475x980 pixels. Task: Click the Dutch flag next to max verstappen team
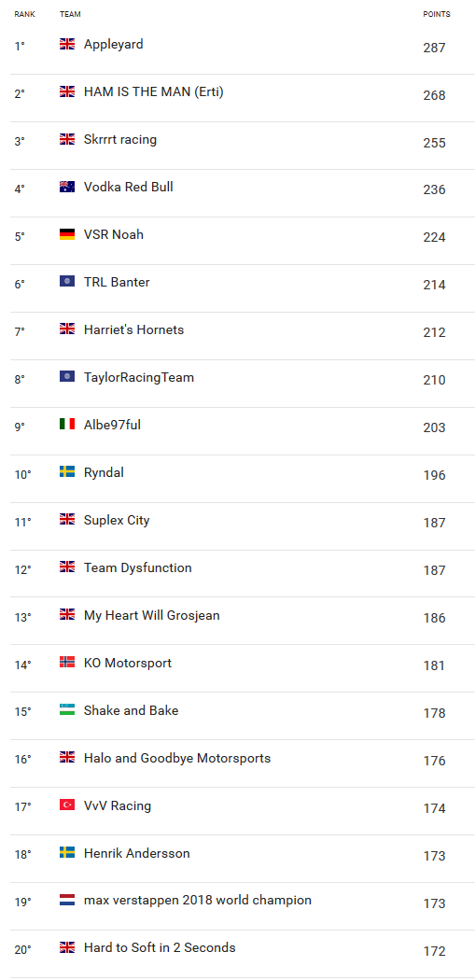(67, 900)
